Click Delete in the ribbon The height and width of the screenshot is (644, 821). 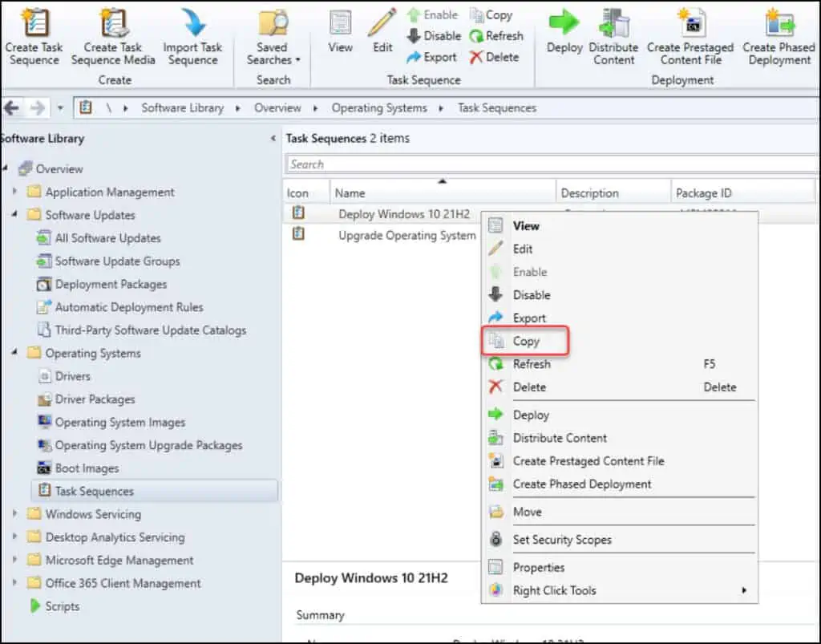click(x=494, y=57)
